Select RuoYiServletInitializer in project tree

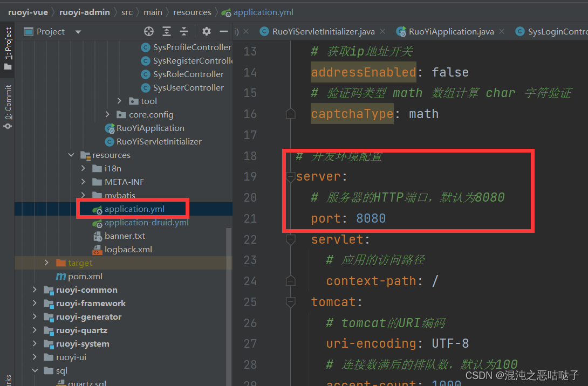159,142
